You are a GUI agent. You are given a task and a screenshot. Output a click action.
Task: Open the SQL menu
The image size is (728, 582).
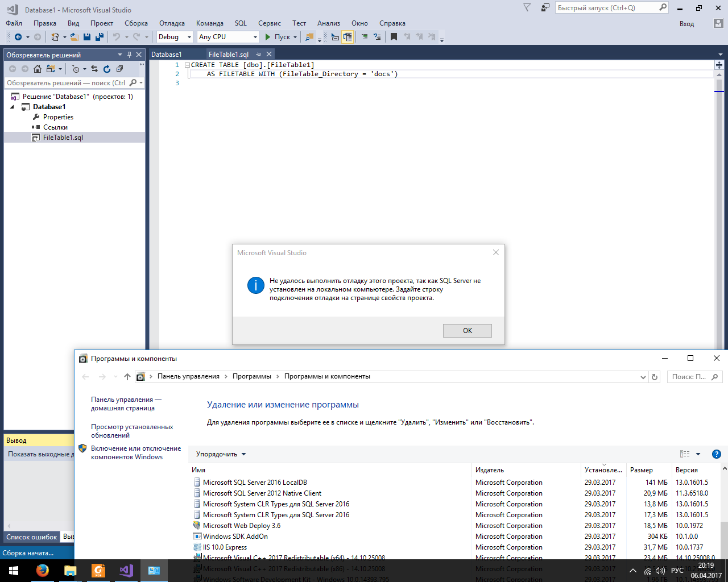coord(241,23)
